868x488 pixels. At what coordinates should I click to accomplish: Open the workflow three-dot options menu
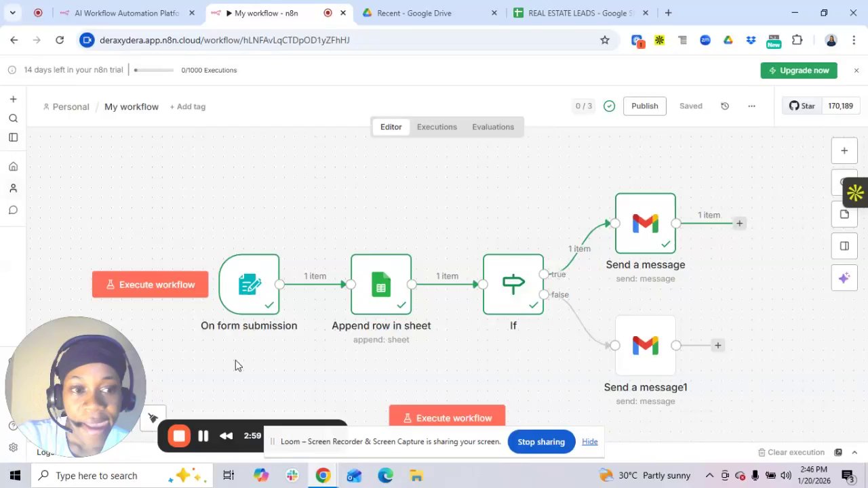coord(751,106)
